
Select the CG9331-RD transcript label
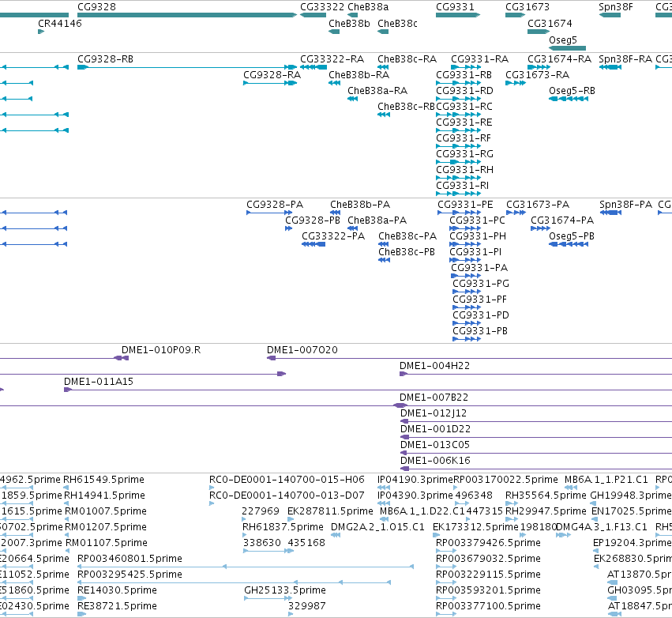coord(464,91)
